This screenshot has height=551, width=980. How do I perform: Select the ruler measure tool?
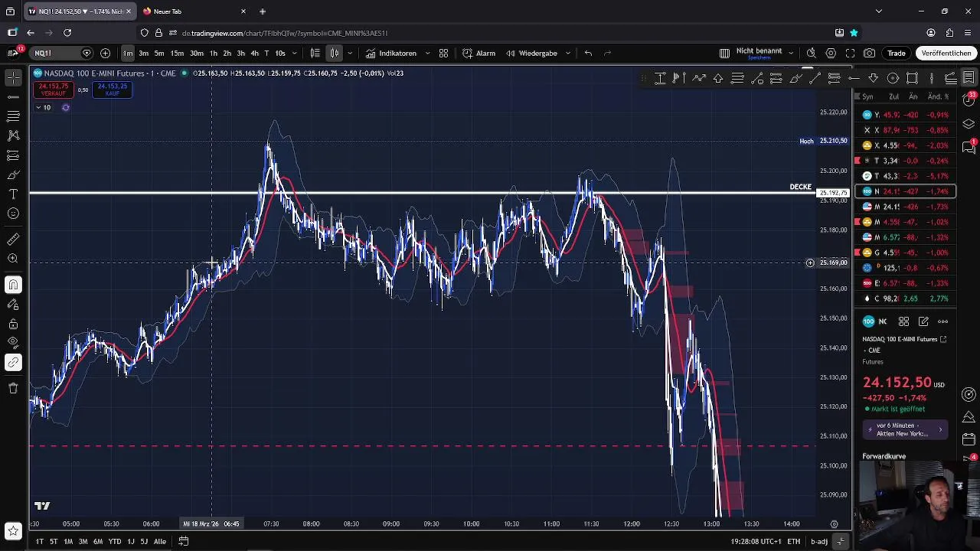[13, 240]
